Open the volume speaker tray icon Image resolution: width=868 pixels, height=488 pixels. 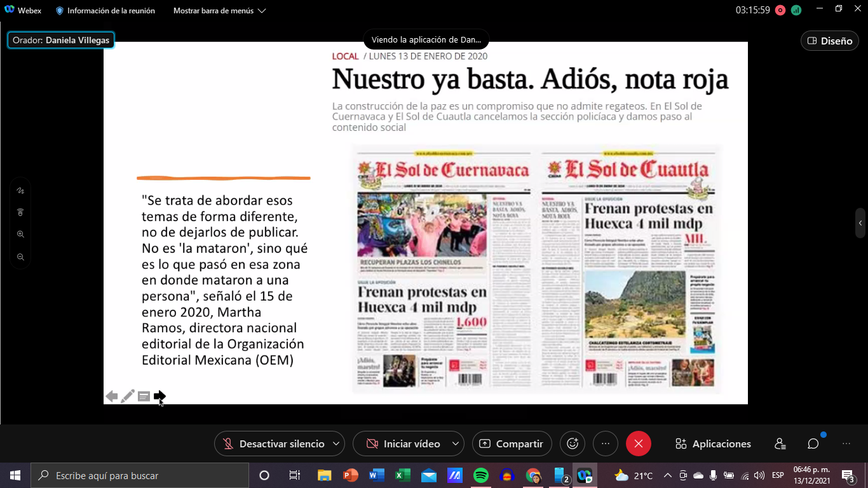click(759, 475)
